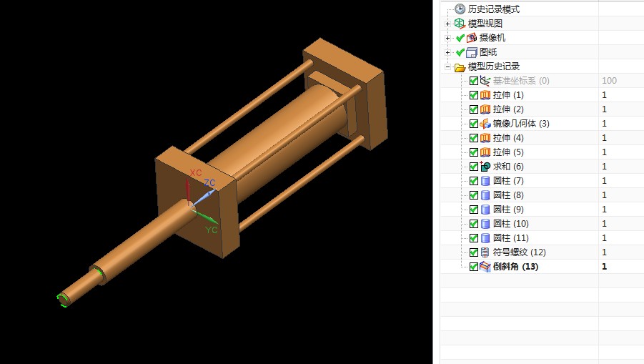Uncheck the 圆柱 (7) checkbox
The image size is (644, 364).
(474, 181)
